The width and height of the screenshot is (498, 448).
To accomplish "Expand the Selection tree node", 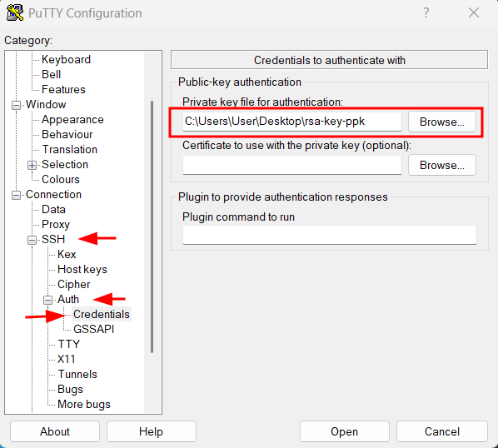I will (x=32, y=165).
